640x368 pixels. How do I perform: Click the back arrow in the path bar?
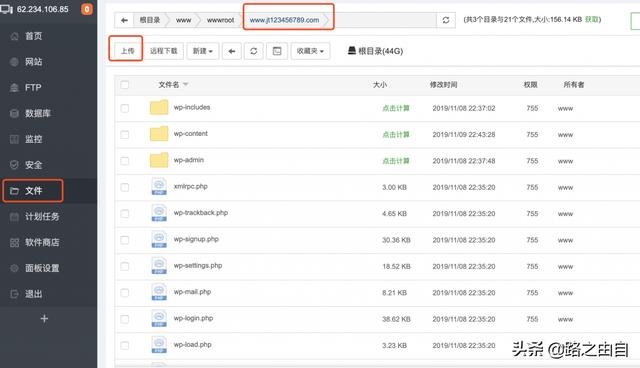pos(124,20)
